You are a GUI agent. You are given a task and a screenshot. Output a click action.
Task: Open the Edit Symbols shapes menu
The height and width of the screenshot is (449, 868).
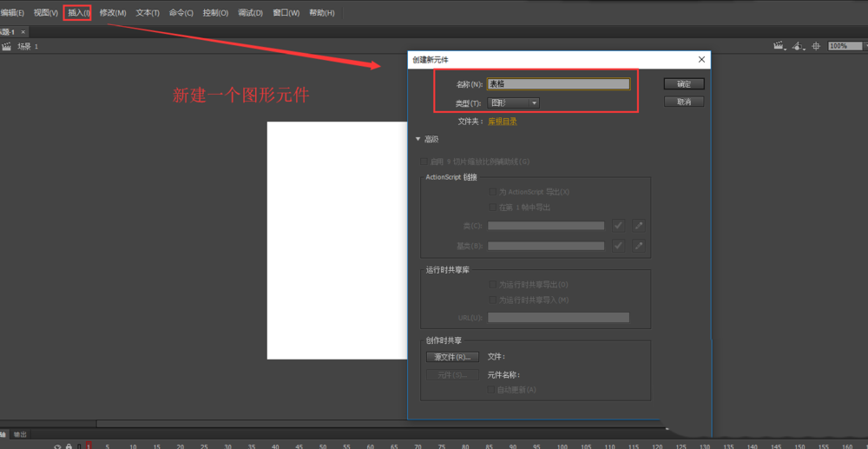click(799, 47)
